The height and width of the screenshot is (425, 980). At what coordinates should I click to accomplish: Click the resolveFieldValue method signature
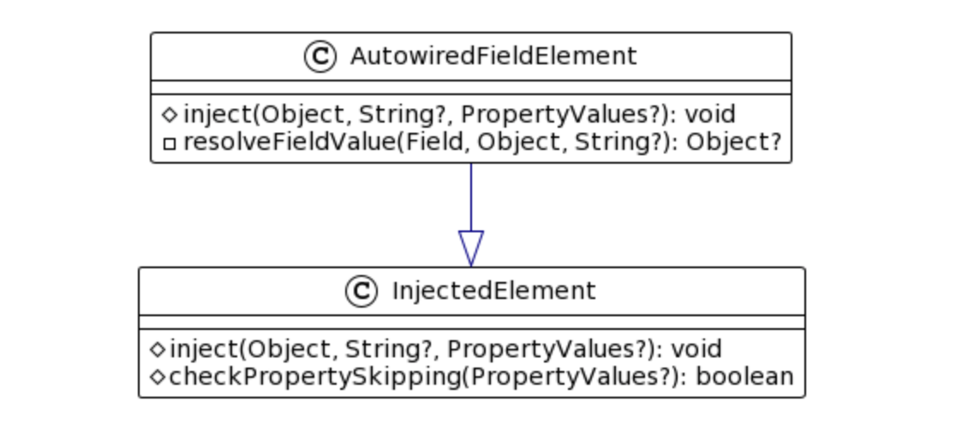tap(481, 143)
